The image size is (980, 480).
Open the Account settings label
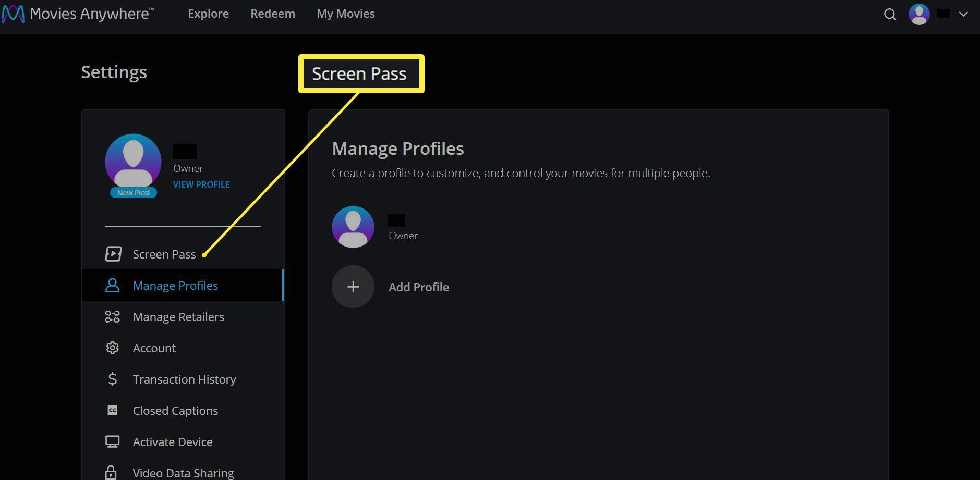(x=154, y=348)
